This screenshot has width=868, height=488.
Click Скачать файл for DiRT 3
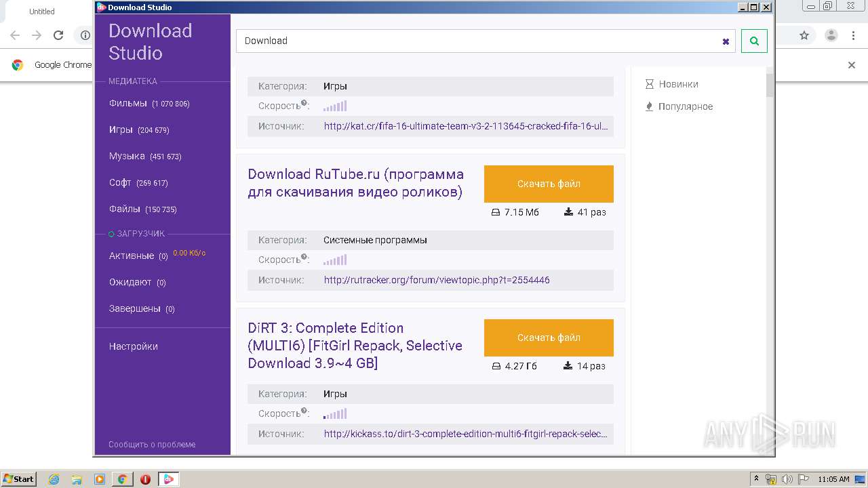click(549, 338)
